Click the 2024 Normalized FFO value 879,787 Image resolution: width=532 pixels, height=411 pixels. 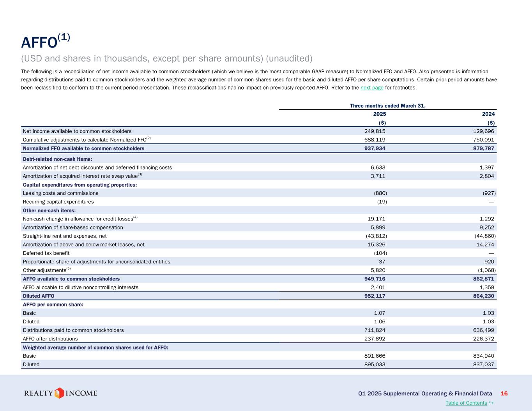[483, 148]
